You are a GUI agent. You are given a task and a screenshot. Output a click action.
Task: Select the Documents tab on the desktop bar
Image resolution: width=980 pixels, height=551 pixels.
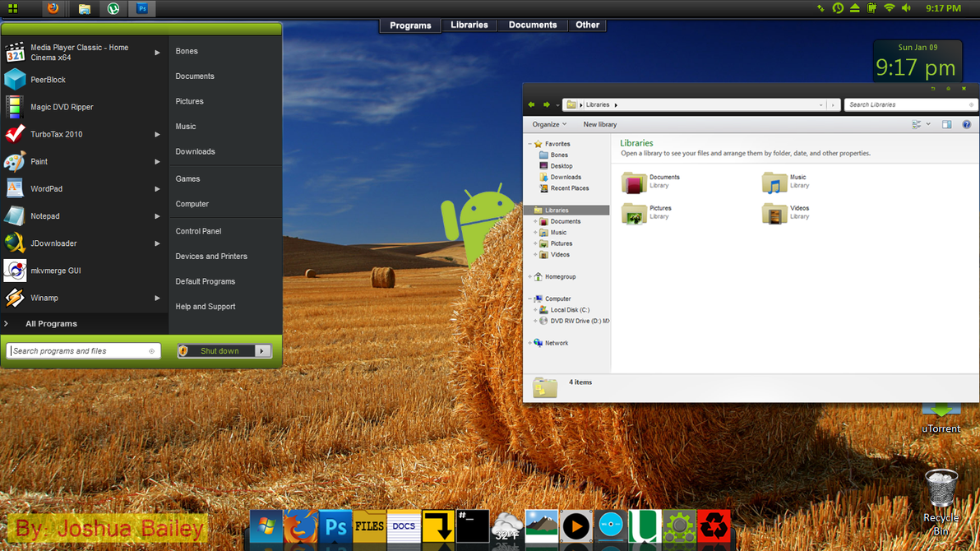533,25
